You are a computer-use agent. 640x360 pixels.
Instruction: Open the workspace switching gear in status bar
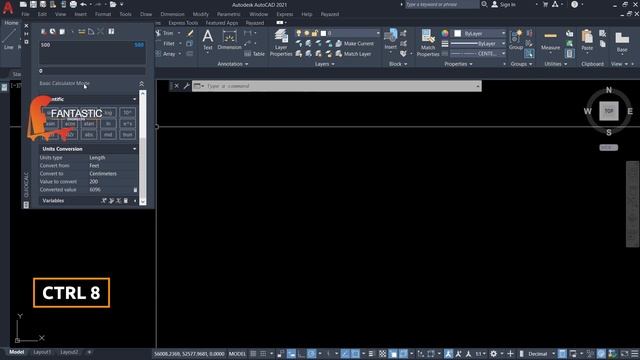click(x=493, y=354)
